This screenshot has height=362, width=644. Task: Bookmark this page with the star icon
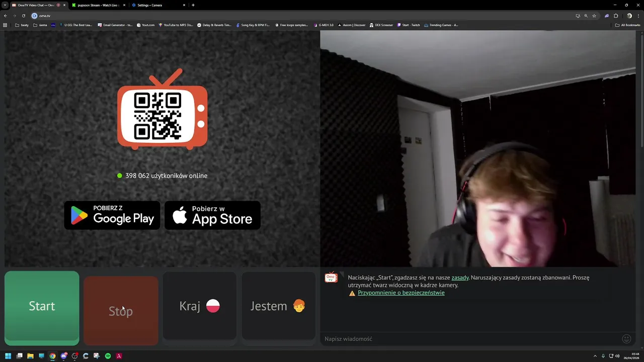[x=594, y=16]
